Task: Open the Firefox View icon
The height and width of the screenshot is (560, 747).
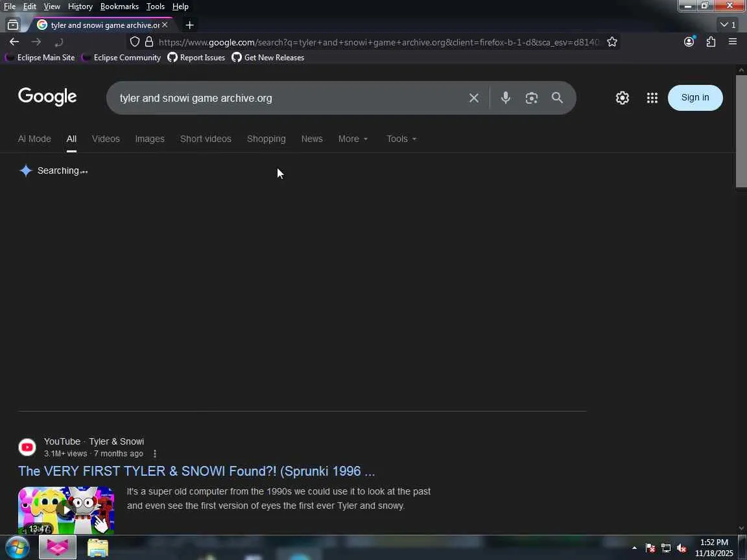Action: click(x=13, y=25)
